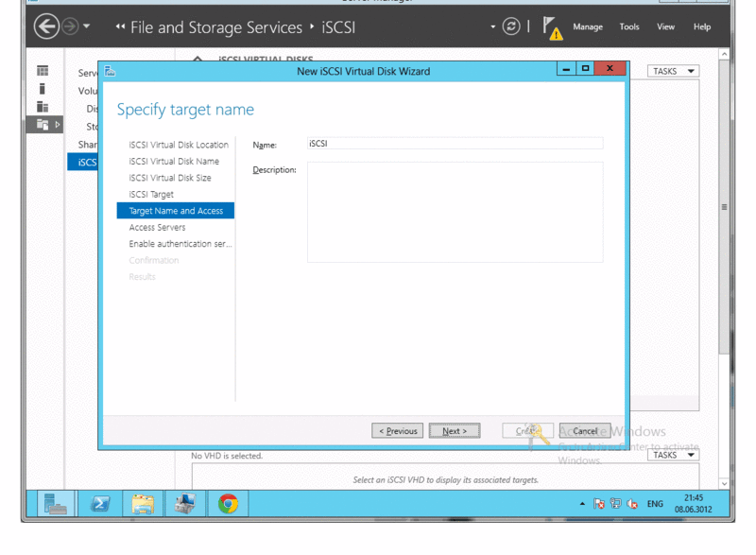This screenshot has width=756, height=555.
Task: Maximize the iSCSI Virtual Disk Wizard
Action: [x=585, y=69]
